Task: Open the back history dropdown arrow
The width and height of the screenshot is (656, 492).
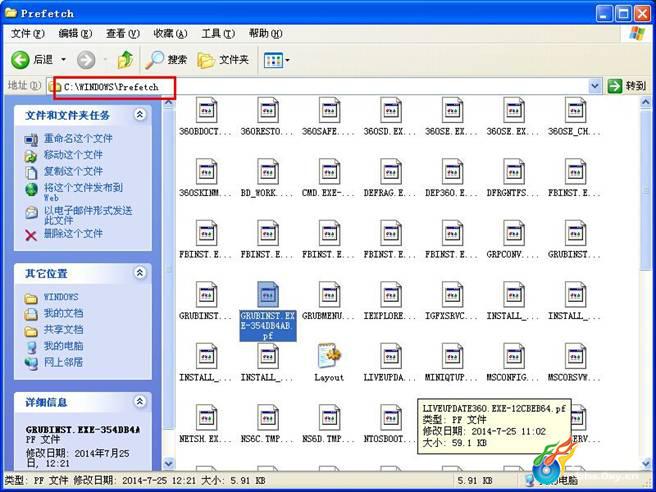Action: point(64,60)
